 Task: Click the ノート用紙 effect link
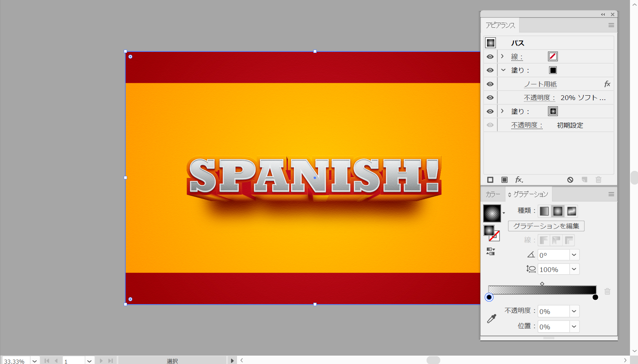pyautogui.click(x=540, y=84)
